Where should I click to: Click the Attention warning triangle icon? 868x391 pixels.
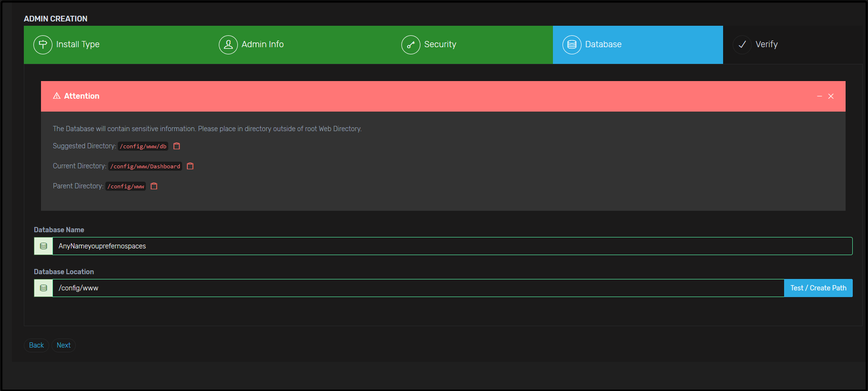[57, 96]
